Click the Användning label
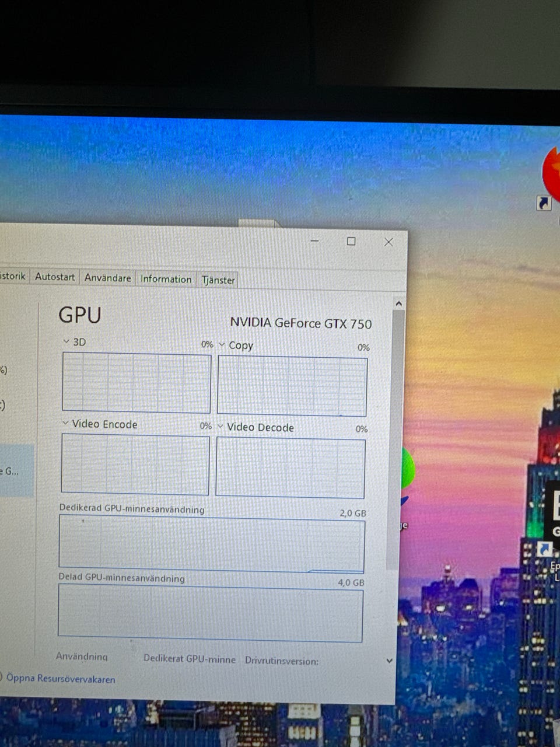 82,657
